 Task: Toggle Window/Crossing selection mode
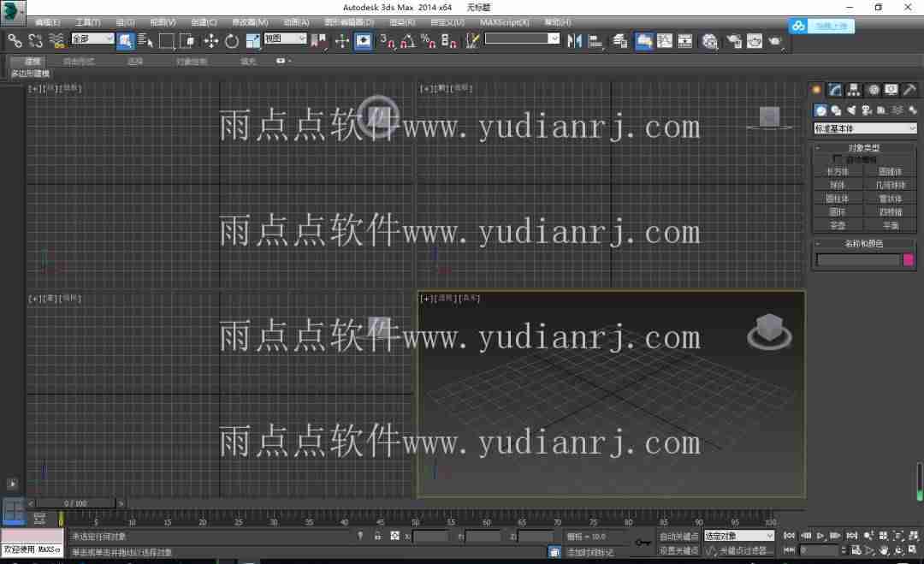187,41
